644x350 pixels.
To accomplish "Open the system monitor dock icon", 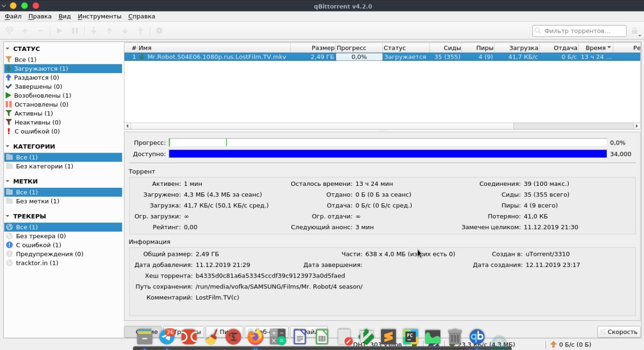I will (x=433, y=336).
